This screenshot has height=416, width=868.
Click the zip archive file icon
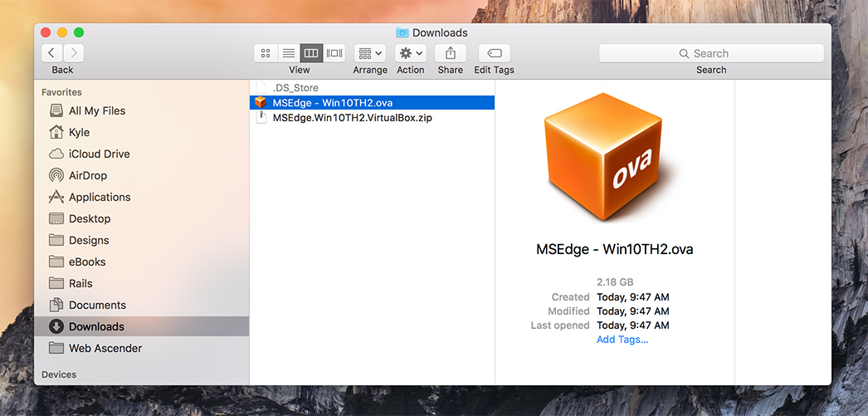tap(261, 118)
